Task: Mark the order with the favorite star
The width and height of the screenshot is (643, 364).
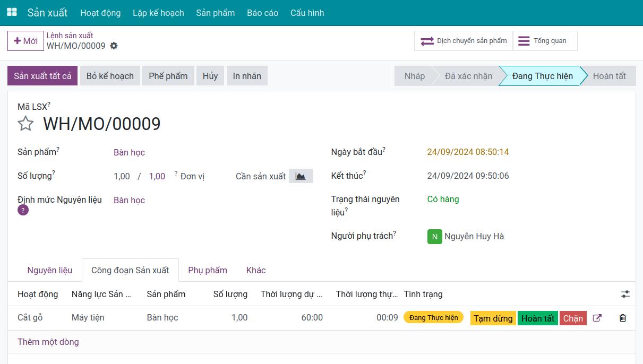Action: tap(25, 124)
